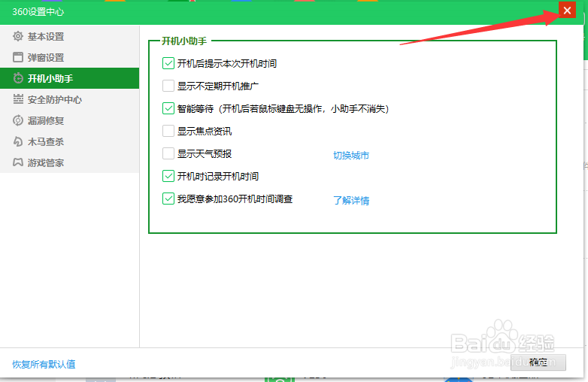The height and width of the screenshot is (382, 588).
Task: Select the 开机小助手 sidebar item
Action: [69, 78]
